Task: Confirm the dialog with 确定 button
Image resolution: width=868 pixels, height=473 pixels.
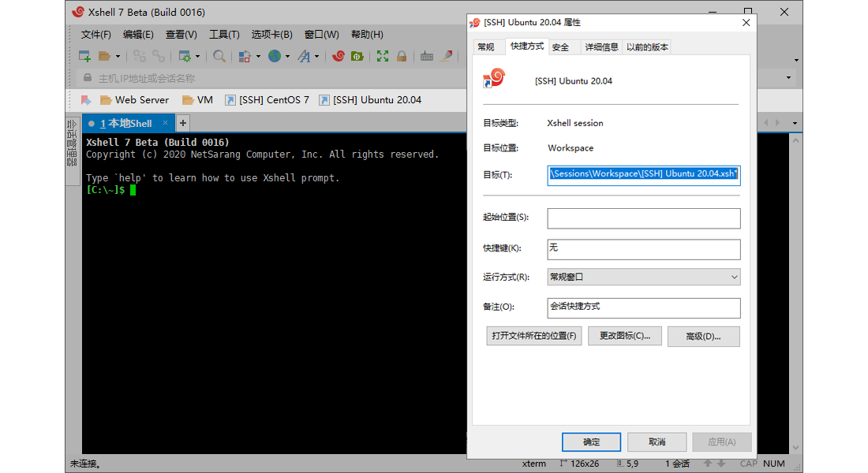Action: point(591,442)
